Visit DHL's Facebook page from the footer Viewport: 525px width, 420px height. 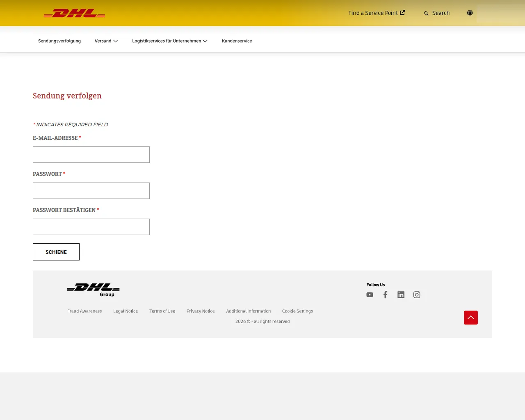(385, 294)
